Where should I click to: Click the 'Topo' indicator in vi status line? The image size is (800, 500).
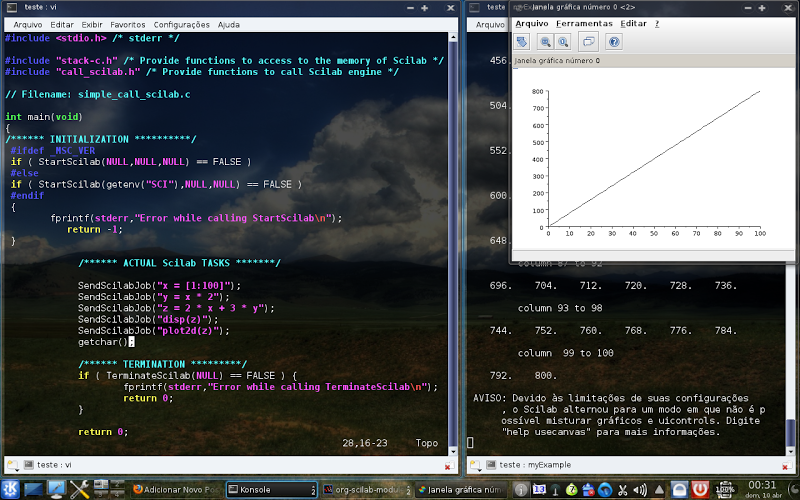(427, 443)
